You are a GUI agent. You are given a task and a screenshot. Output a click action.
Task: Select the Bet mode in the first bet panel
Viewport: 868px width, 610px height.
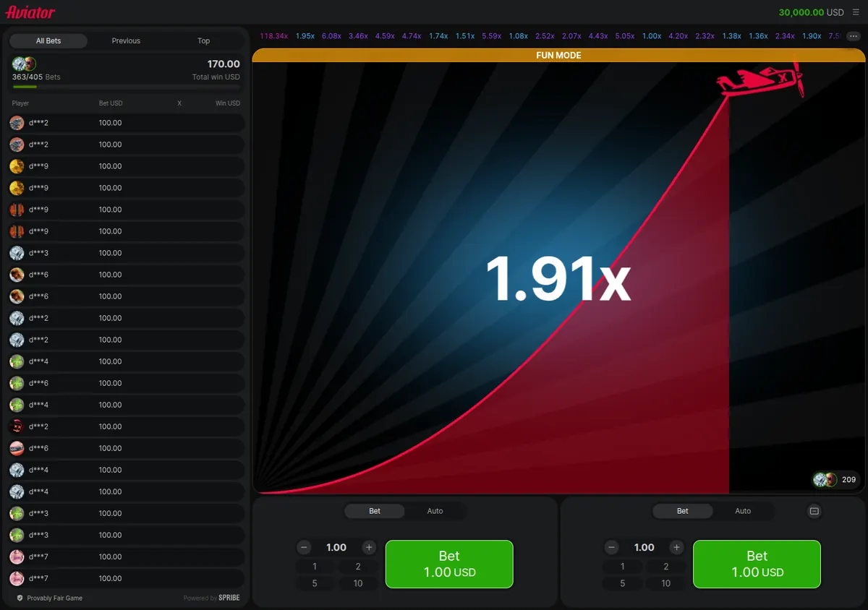[x=375, y=511]
